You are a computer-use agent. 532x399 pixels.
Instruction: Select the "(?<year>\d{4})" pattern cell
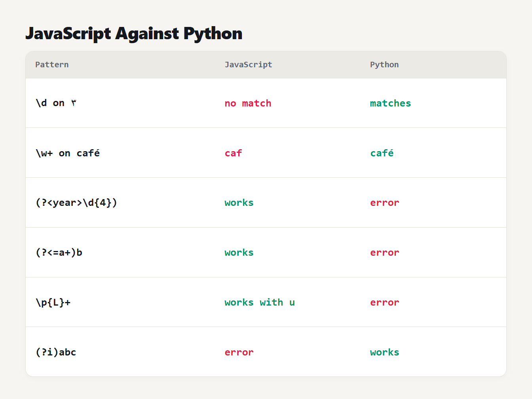pos(76,203)
